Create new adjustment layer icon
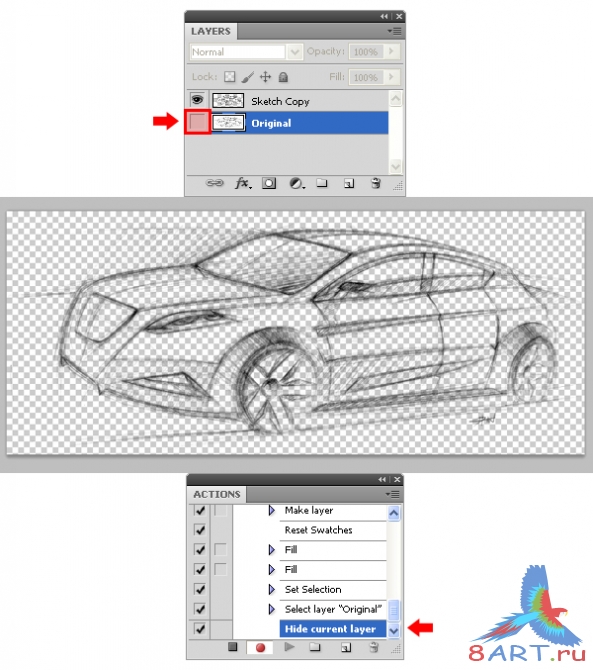This screenshot has width=593, height=670. [x=297, y=184]
